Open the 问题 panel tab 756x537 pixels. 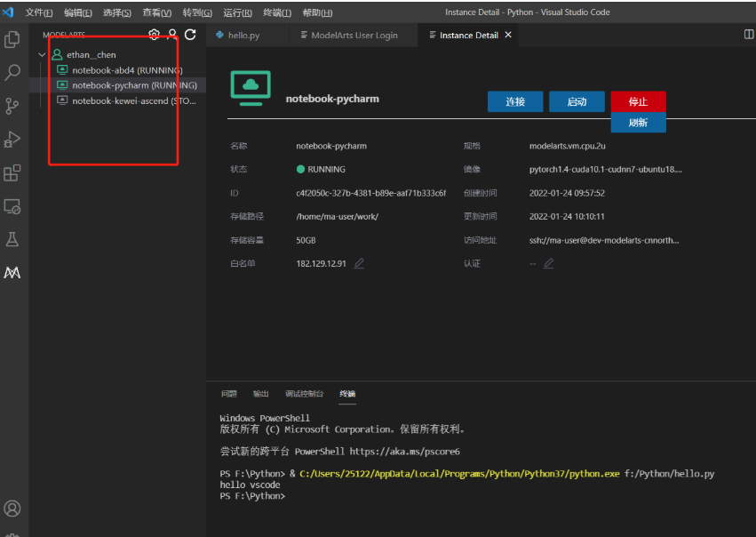point(229,394)
